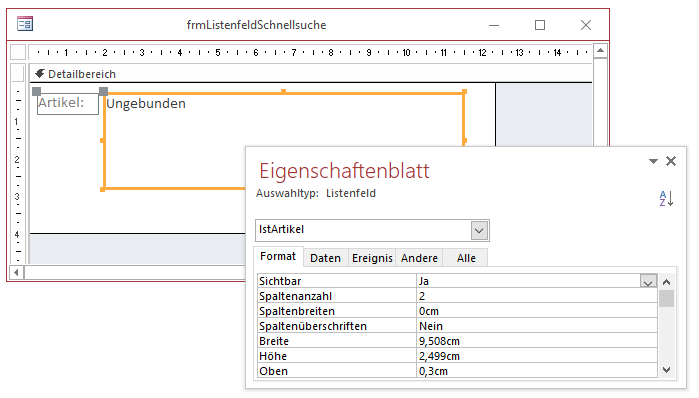Screen dimensions: 699x398
Task: Select the Spaltenanzahl property label
Action: pyautogui.click(x=337, y=296)
